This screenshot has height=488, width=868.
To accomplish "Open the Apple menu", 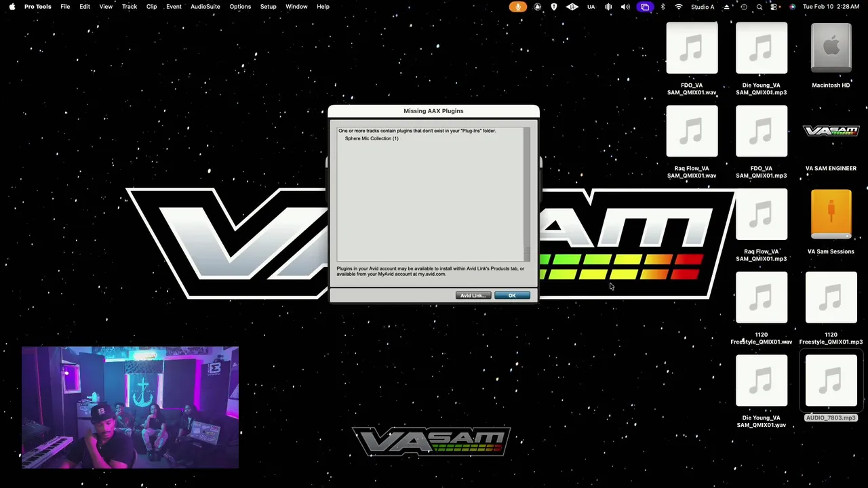I will pos(12,7).
